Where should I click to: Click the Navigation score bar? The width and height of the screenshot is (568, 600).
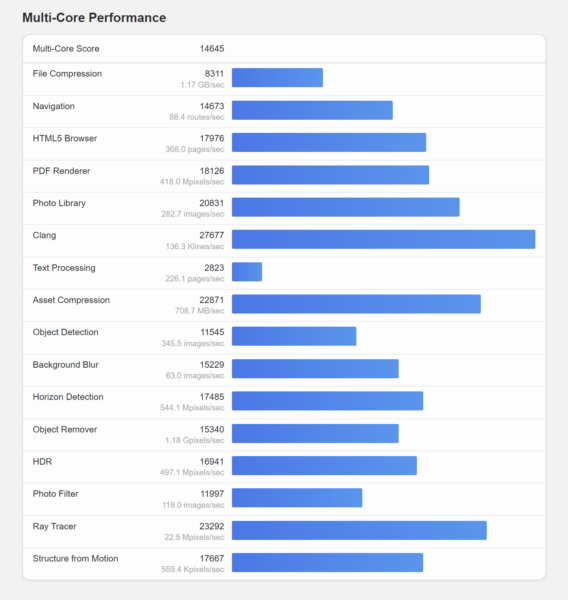click(x=312, y=110)
